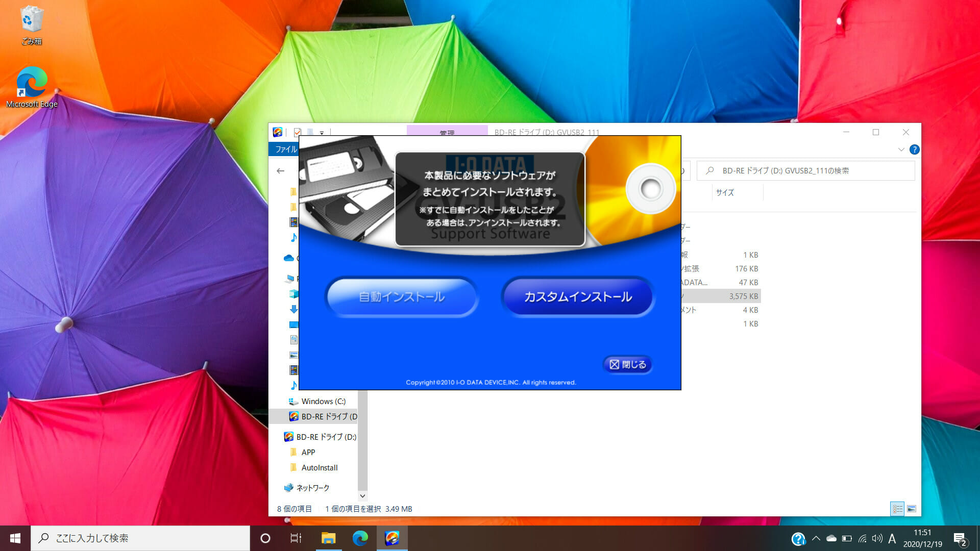Switch to large icons view in status bar
The image size is (980, 551).
(x=912, y=509)
